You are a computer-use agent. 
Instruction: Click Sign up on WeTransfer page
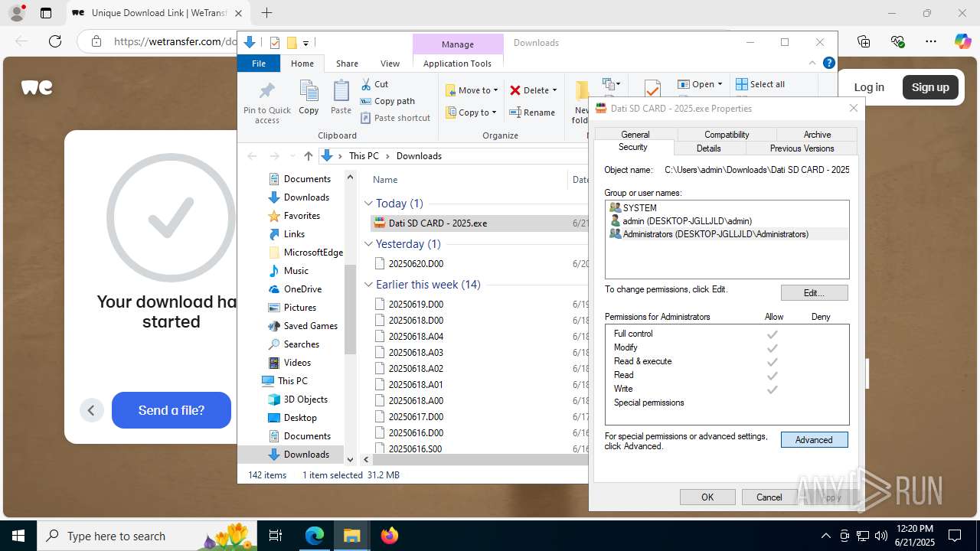point(930,87)
